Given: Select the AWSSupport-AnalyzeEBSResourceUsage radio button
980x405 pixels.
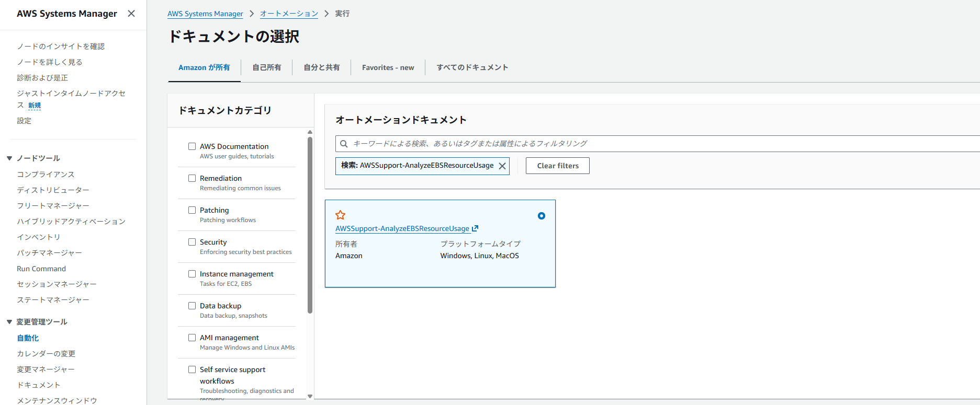Looking at the screenshot, I should pos(542,216).
